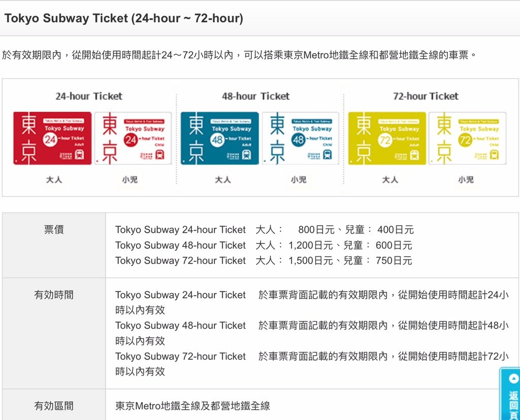Click the 東京Metro地鐵全線及都營地鐵全線 valid area text

click(192, 406)
